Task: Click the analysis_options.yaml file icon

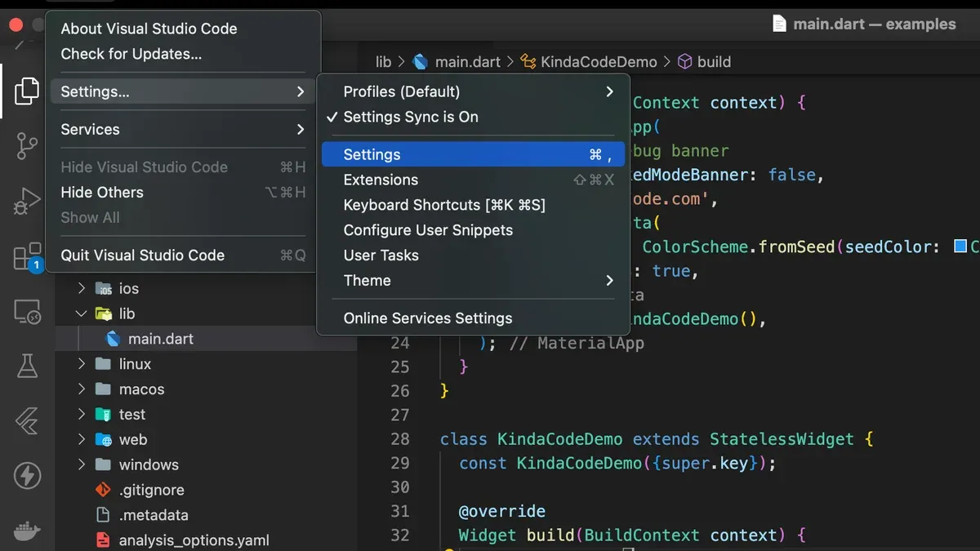Action: (103, 540)
